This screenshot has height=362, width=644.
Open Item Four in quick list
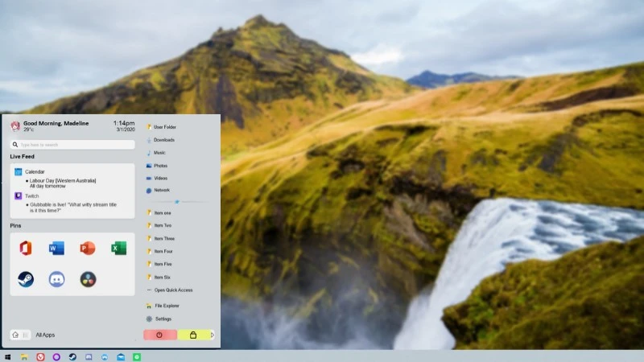(159, 251)
